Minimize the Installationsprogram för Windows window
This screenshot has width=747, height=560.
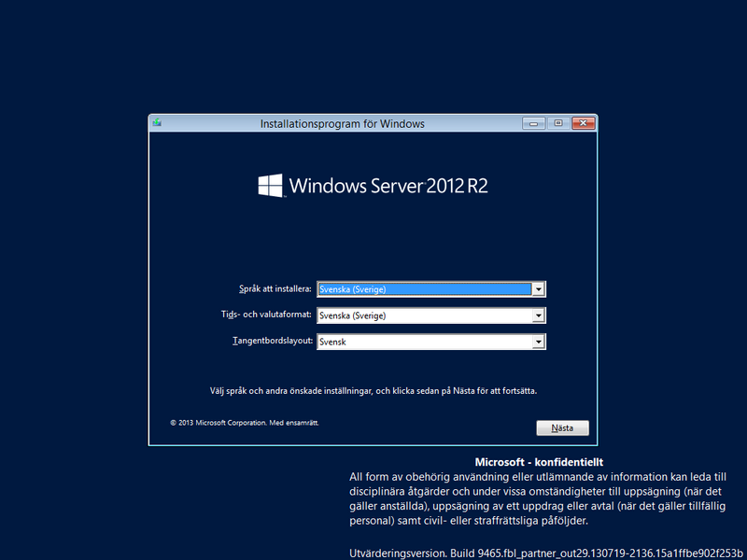tap(533, 123)
